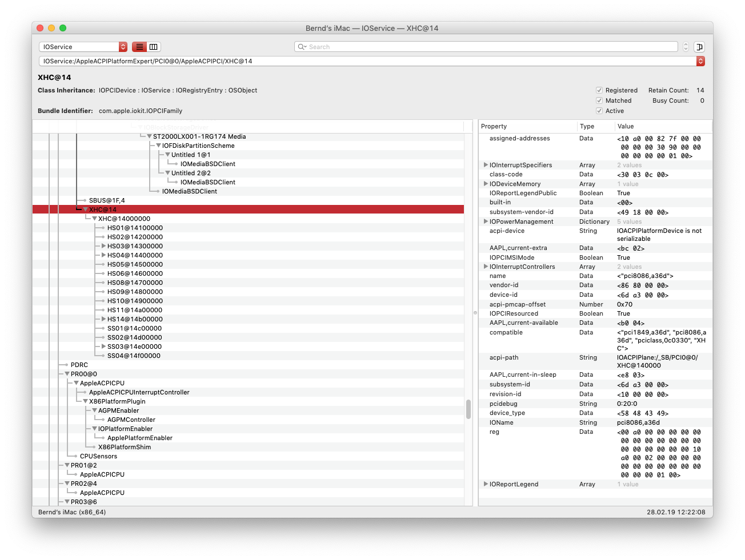The height and width of the screenshot is (560, 745).
Task: Select the SS04@14f00000 port entry
Action: point(134,356)
